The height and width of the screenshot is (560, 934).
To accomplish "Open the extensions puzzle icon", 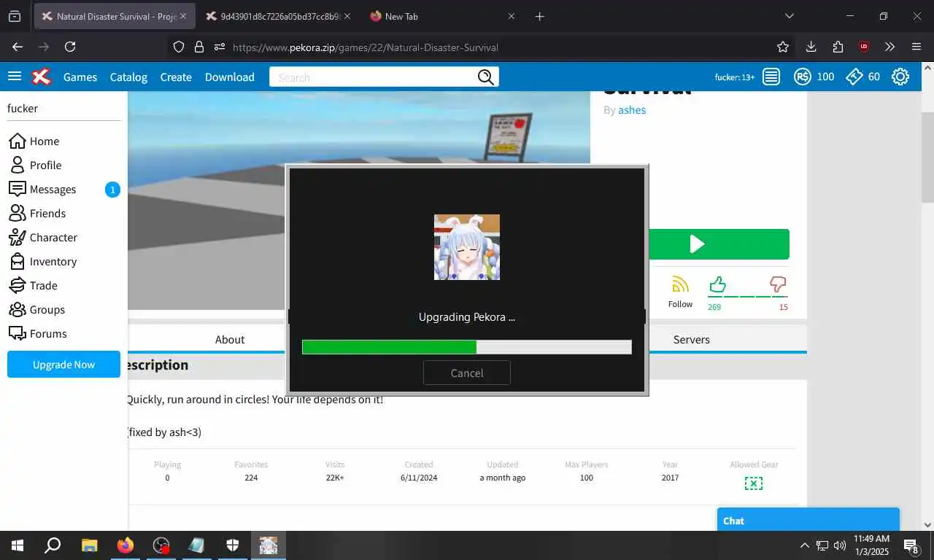I will coord(838,47).
